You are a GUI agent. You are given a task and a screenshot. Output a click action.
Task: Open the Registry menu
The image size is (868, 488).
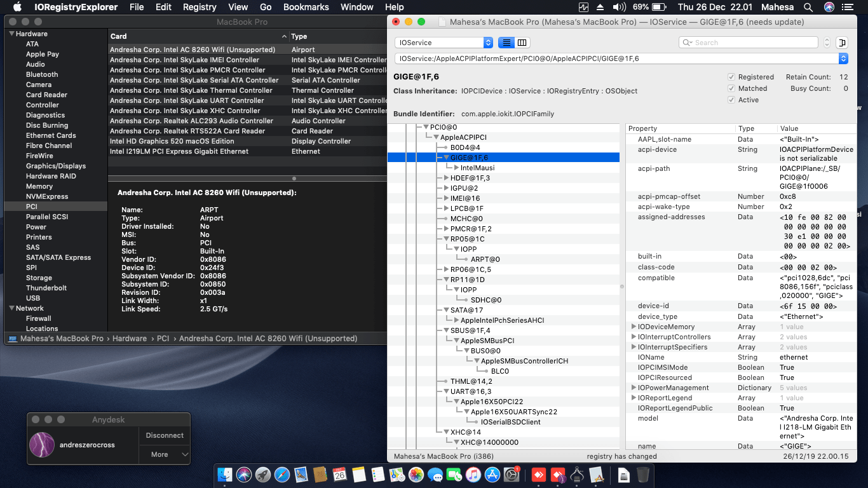click(x=200, y=7)
